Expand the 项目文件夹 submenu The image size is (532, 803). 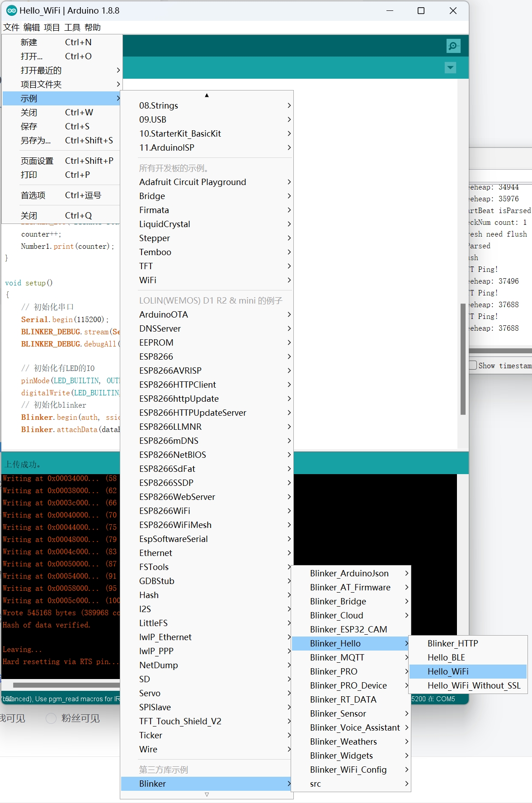62,84
